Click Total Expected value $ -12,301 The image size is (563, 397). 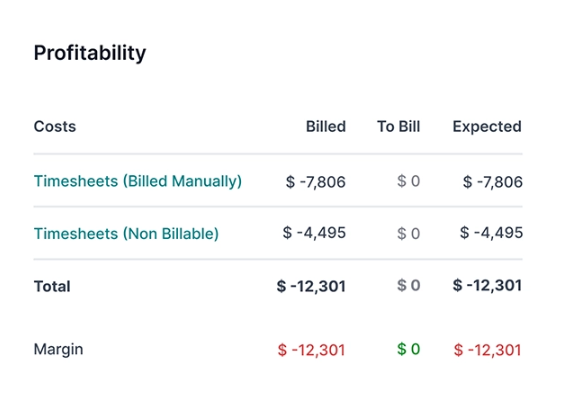point(487,286)
